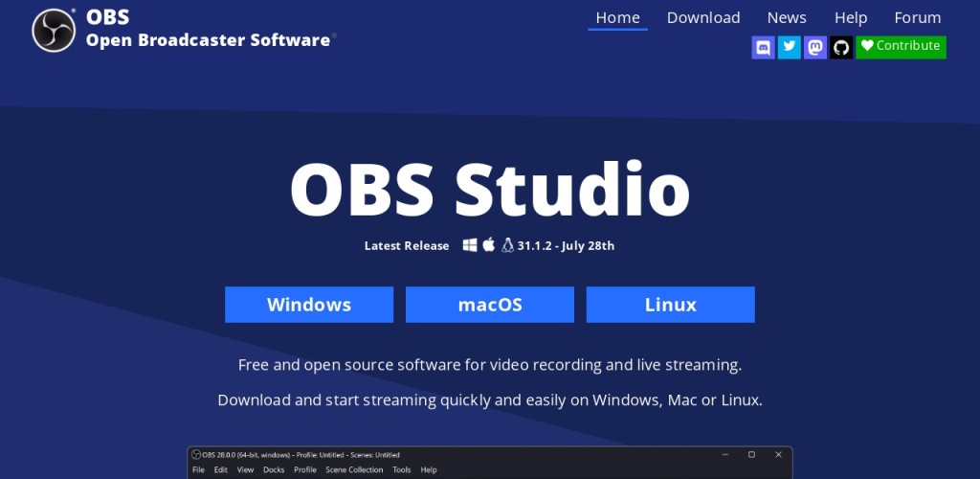Viewport: 980px width, 479px height.
Task: Open the Mastodon social icon
Action: [814, 47]
